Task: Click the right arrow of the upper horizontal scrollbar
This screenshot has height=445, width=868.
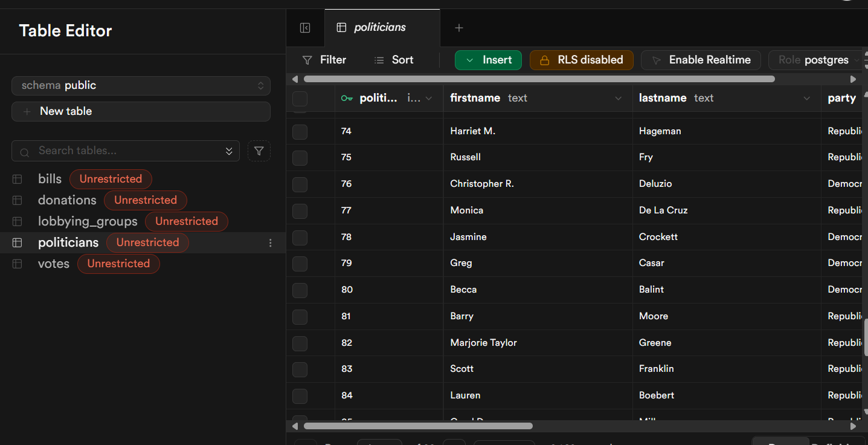Action: click(x=853, y=79)
